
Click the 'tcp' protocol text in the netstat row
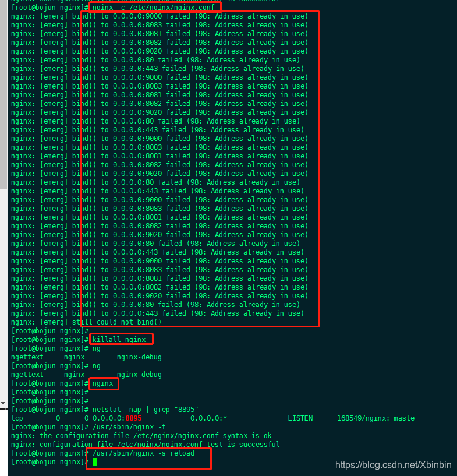(17, 418)
